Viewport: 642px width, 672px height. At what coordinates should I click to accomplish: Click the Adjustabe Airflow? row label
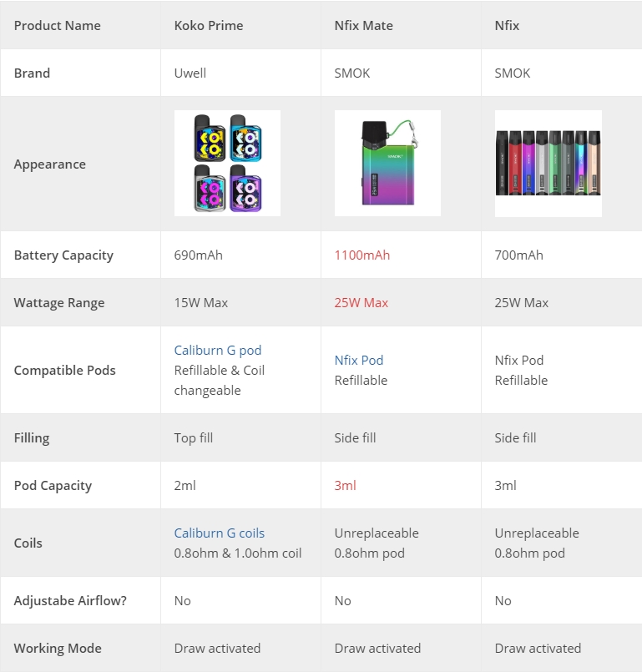tap(70, 600)
